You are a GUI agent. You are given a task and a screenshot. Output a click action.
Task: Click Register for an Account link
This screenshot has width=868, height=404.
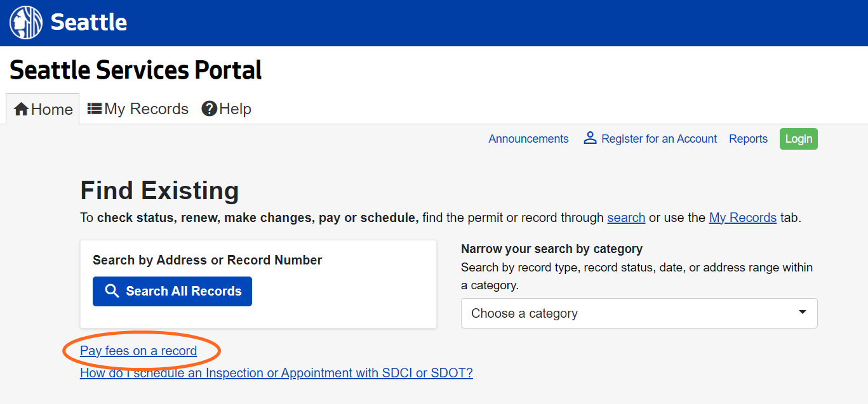point(659,139)
